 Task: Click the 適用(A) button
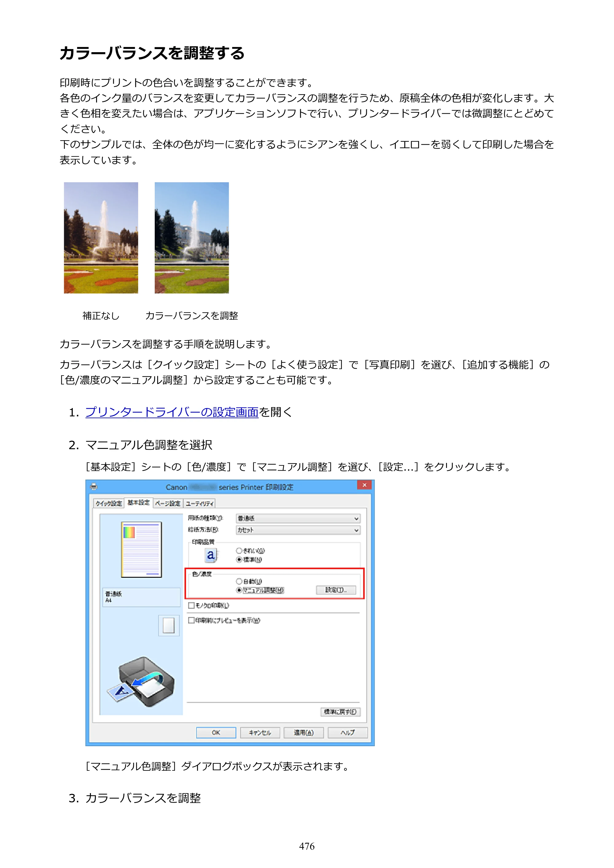(304, 733)
